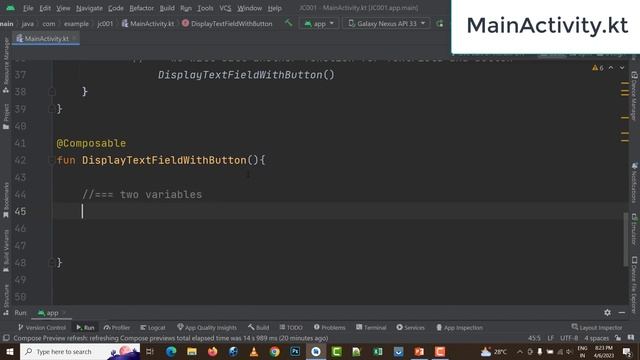Open Run panel settings gear
This screenshot has height=360, width=640.
[607, 313]
